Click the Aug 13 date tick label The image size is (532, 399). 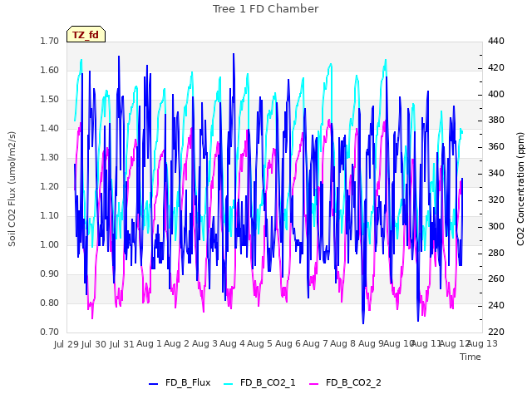[x=483, y=344]
